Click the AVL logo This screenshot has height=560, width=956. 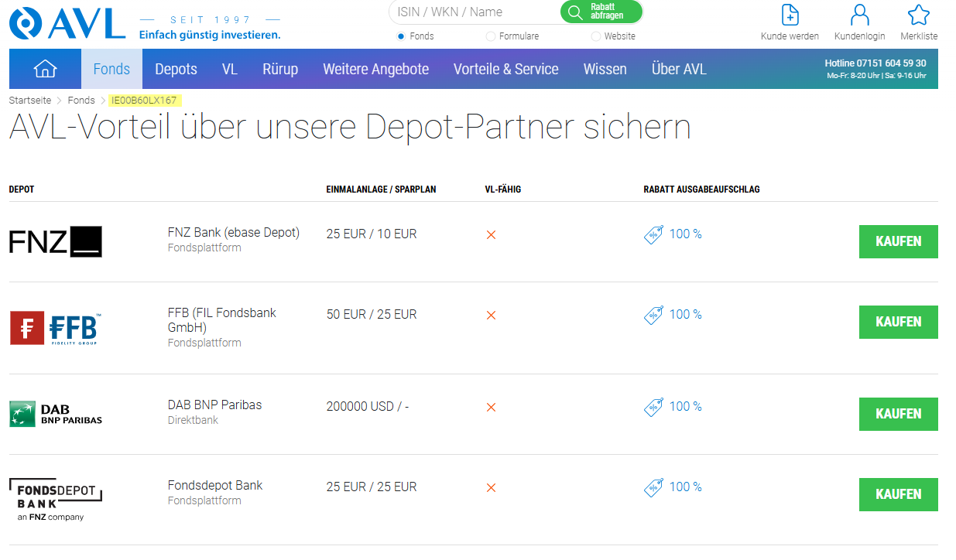(x=67, y=22)
